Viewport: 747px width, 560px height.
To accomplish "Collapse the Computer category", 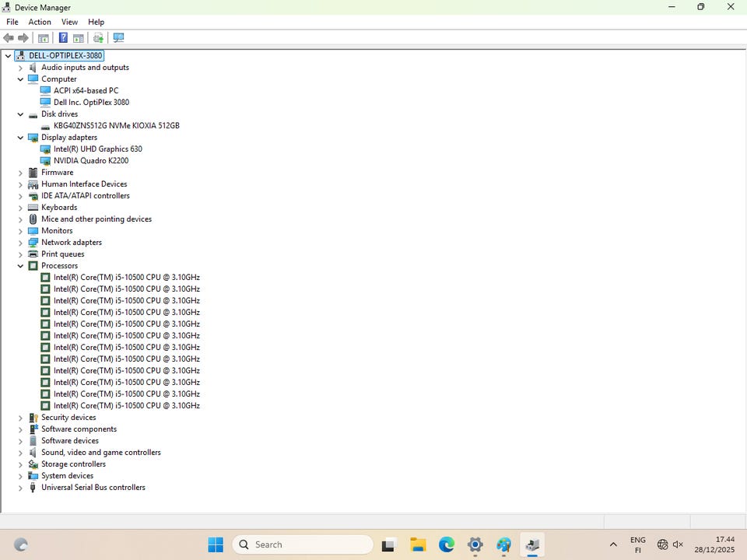I will [20, 79].
